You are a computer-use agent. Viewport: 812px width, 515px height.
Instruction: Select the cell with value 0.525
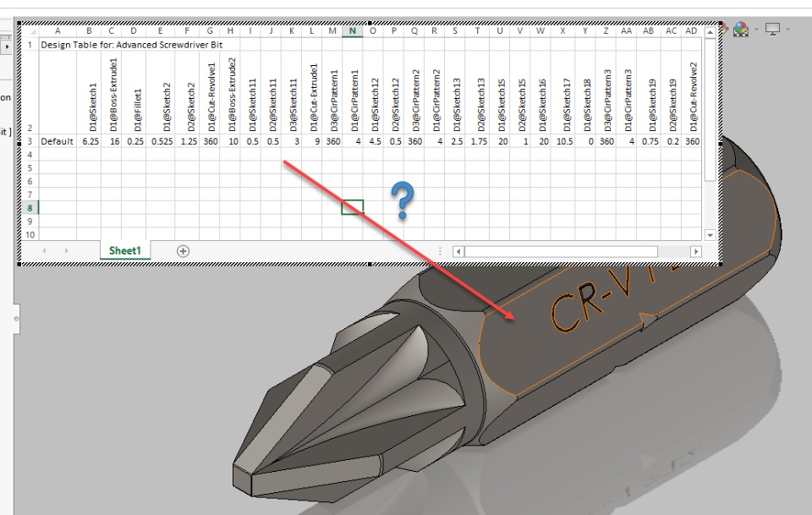click(160, 141)
